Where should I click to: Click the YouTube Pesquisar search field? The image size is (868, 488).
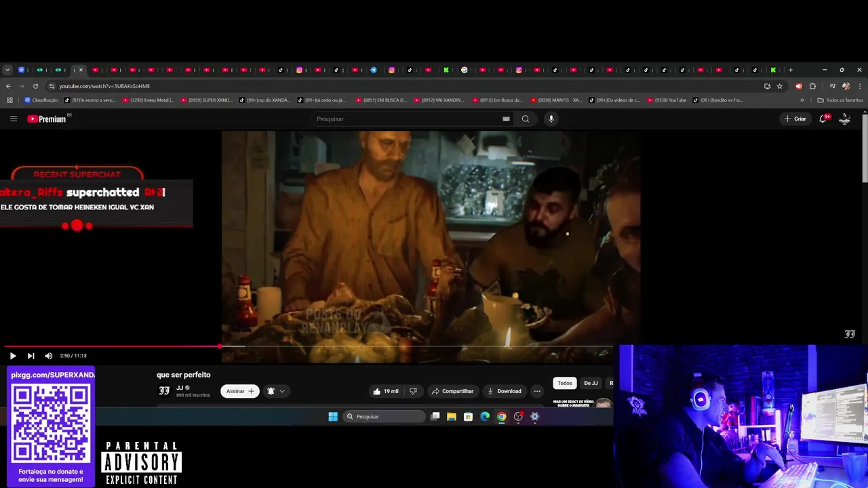point(407,119)
